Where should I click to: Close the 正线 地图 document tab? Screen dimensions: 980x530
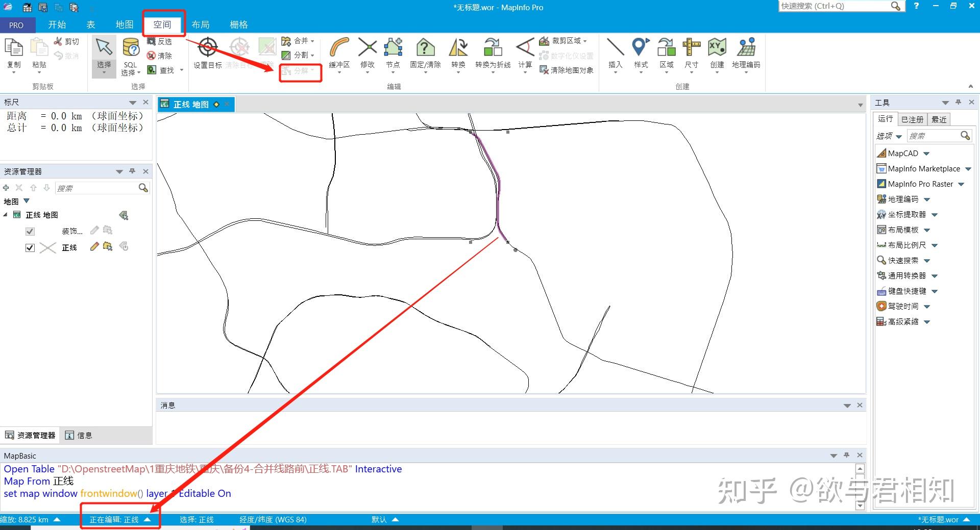click(227, 104)
